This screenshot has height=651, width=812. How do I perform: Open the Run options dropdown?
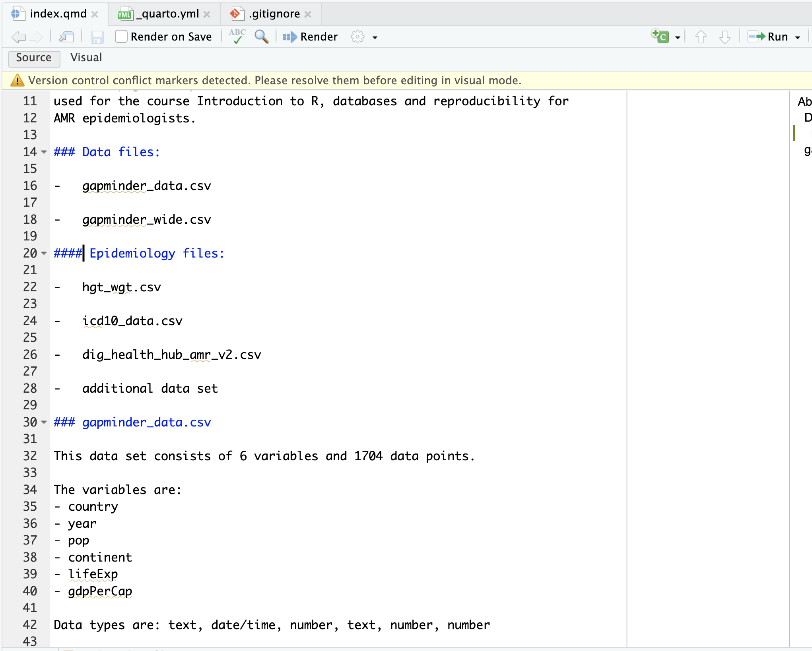click(798, 37)
